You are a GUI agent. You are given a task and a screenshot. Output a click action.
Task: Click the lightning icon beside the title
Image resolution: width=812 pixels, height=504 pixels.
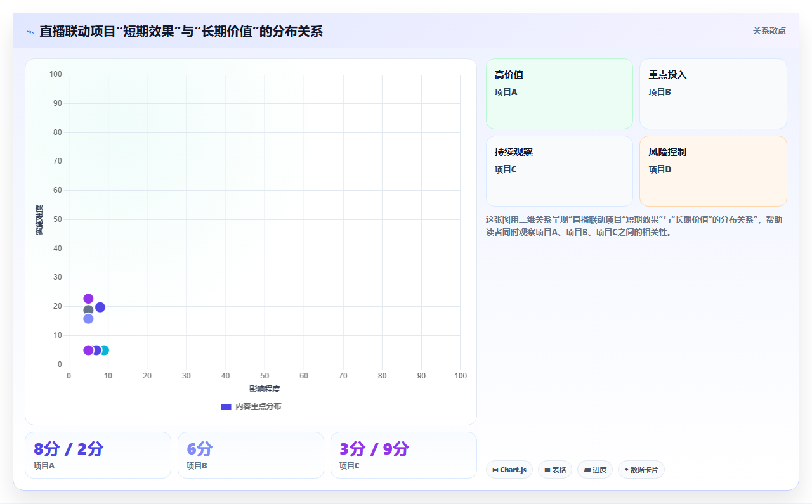(x=30, y=32)
